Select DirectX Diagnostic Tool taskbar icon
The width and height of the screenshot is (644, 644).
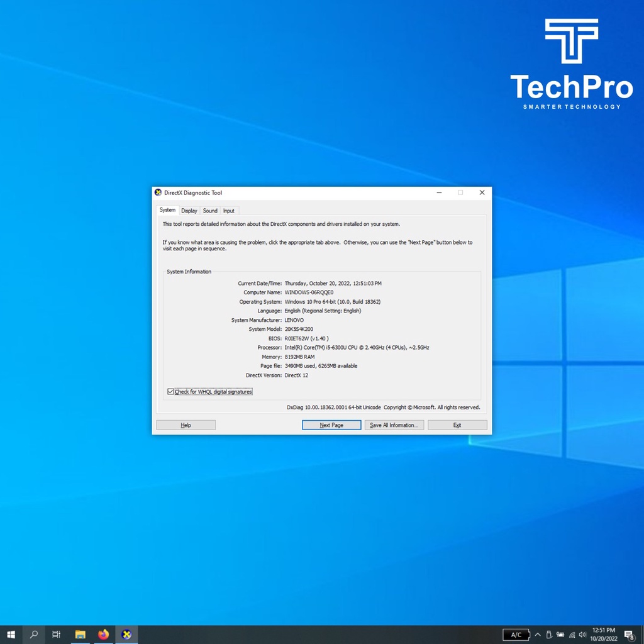(126, 635)
